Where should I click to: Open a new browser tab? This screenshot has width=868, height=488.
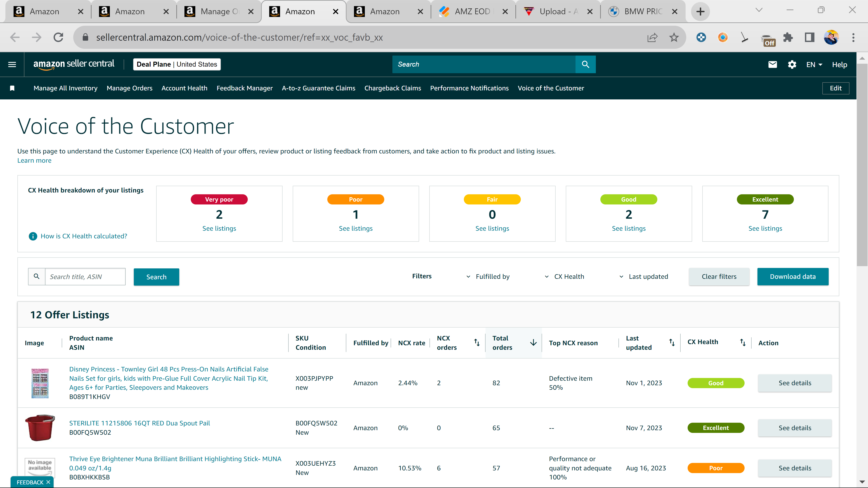point(700,12)
